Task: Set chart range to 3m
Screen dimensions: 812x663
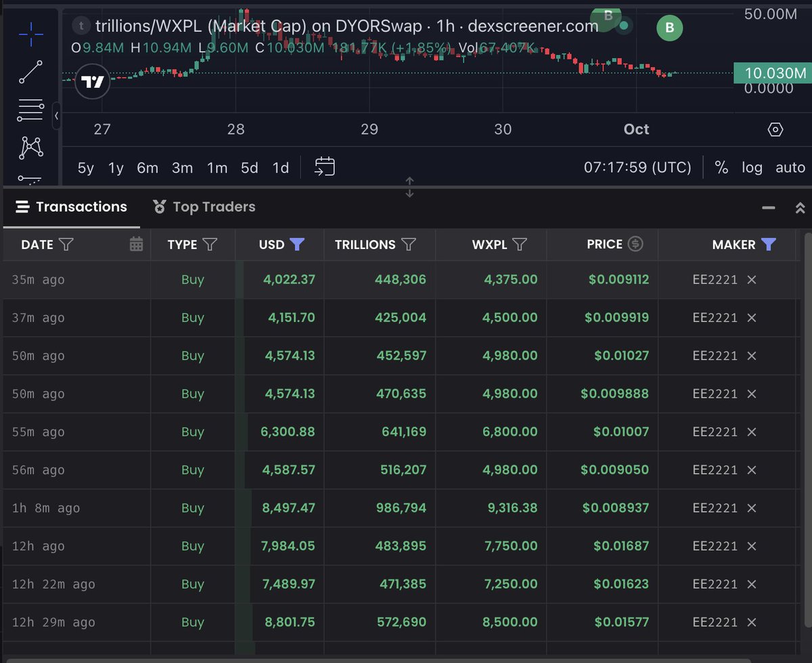Action: [182, 168]
